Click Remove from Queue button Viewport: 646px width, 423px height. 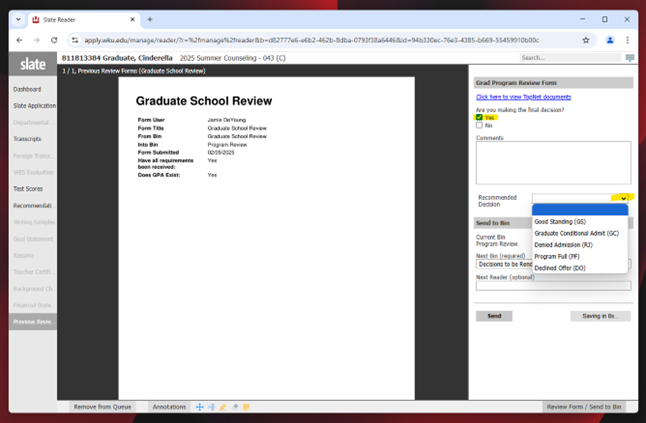103,407
